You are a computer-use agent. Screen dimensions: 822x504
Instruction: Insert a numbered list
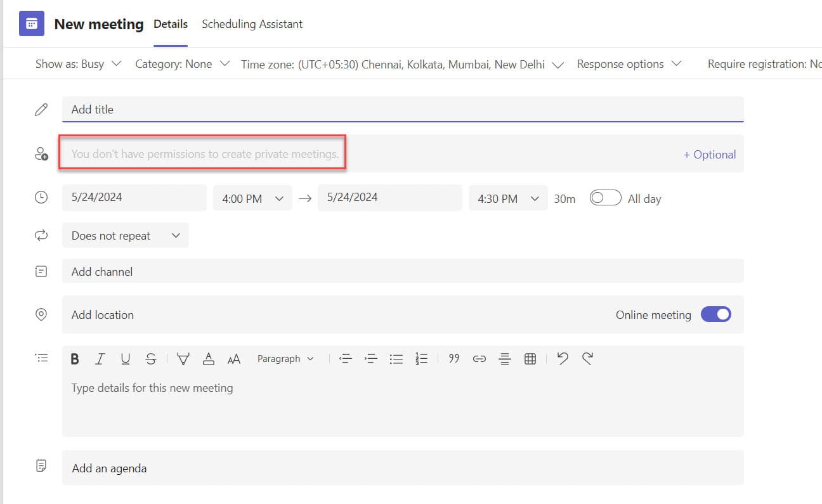tap(422, 359)
